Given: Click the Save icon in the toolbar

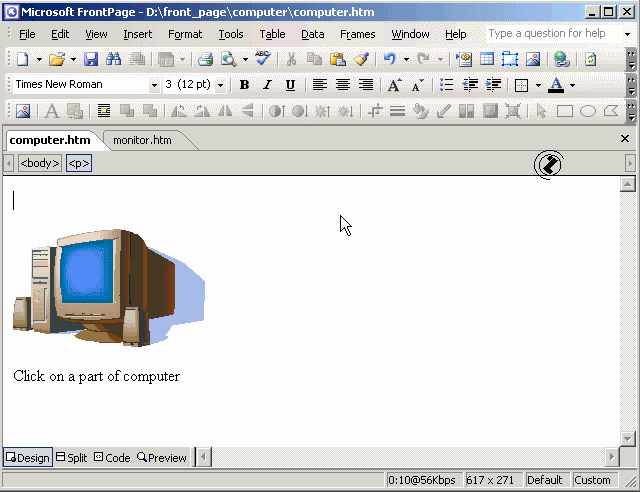Looking at the screenshot, I should click(91, 60).
